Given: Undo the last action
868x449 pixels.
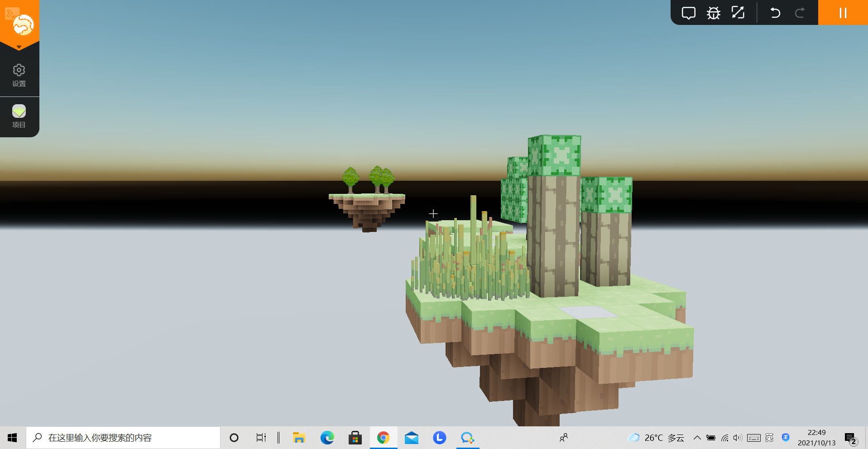Looking at the screenshot, I should pyautogui.click(x=775, y=13).
